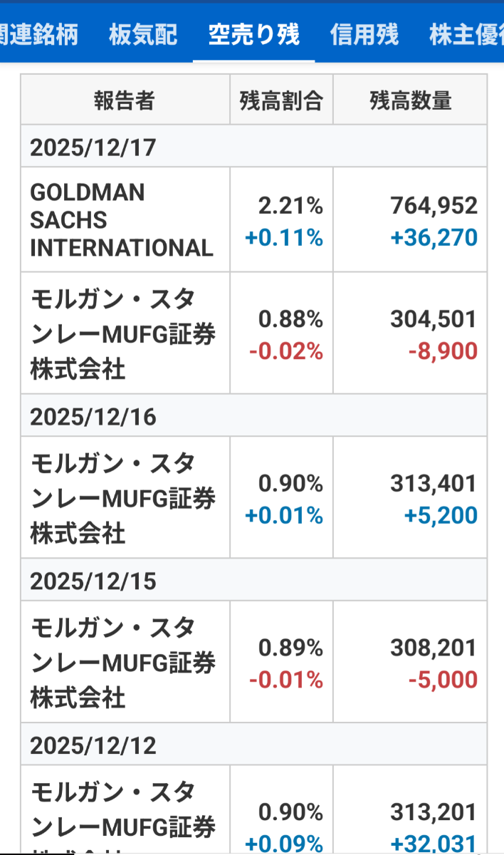
Task: Select the 空売り残 tab
Action: pos(253,34)
